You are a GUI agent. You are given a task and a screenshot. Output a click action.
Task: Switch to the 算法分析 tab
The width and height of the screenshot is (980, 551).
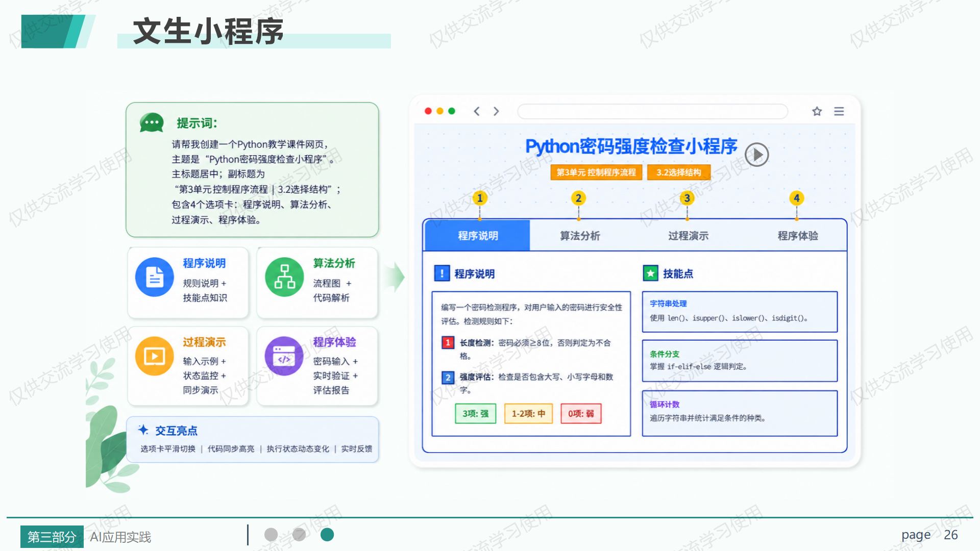click(580, 236)
